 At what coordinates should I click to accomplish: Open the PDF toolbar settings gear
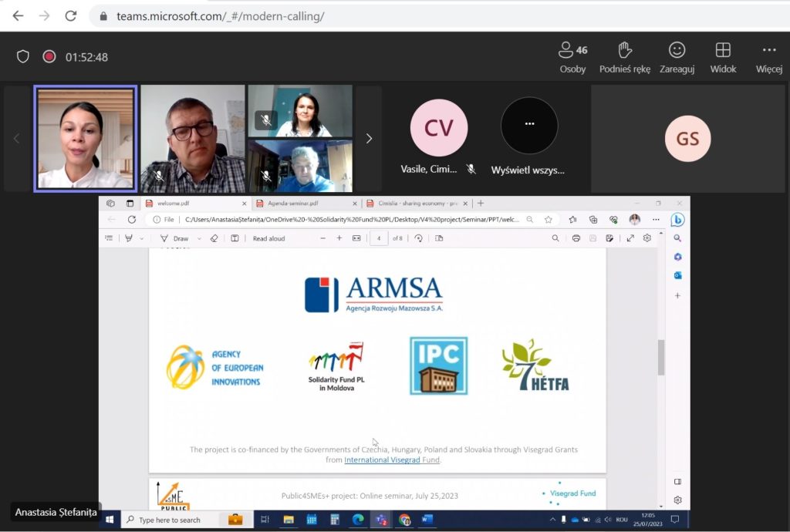coord(647,238)
